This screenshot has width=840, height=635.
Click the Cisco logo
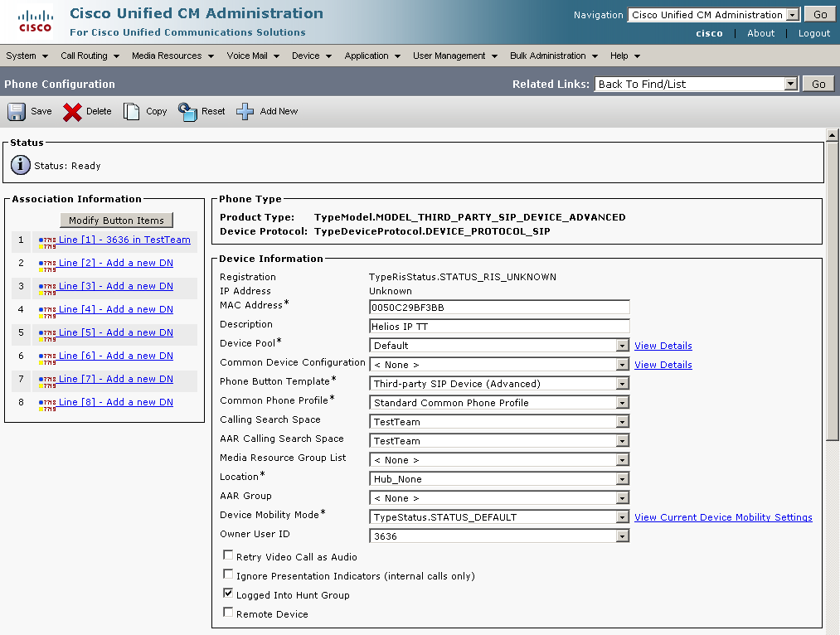click(35, 22)
